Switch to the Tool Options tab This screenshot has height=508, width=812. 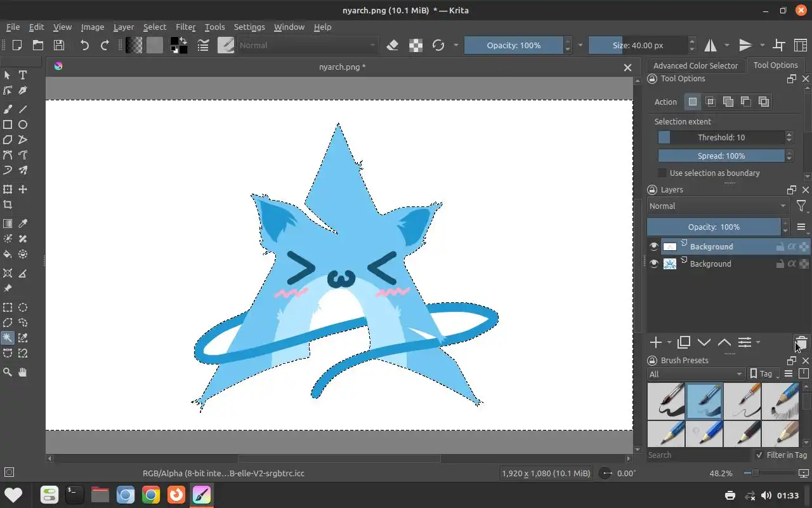[775, 65]
